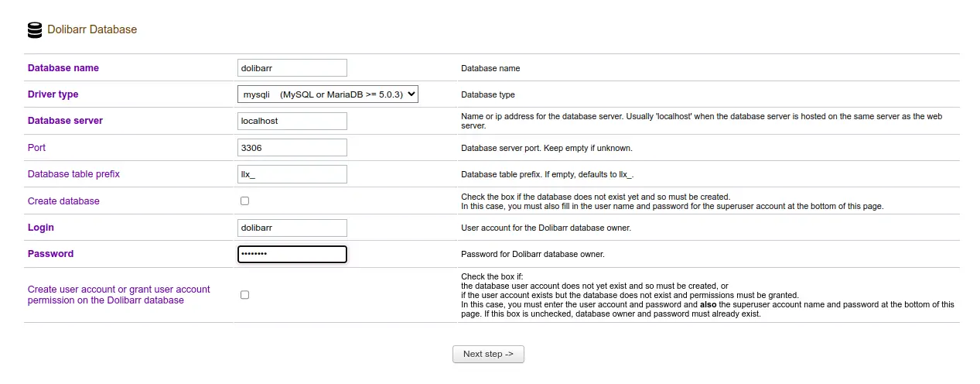Click the 'Name or ip address for the database server' description
Viewport: 980px width, 384px height.
(x=701, y=121)
